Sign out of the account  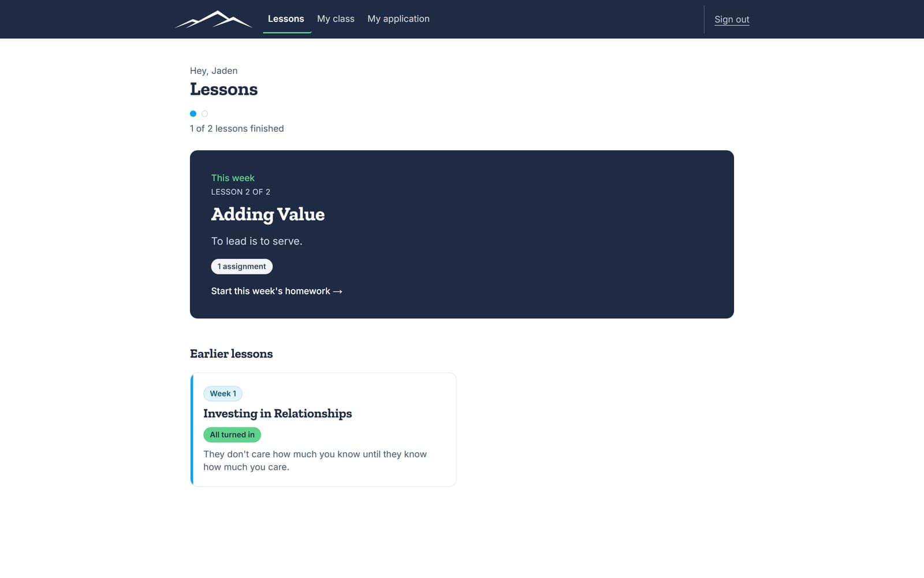point(732,19)
